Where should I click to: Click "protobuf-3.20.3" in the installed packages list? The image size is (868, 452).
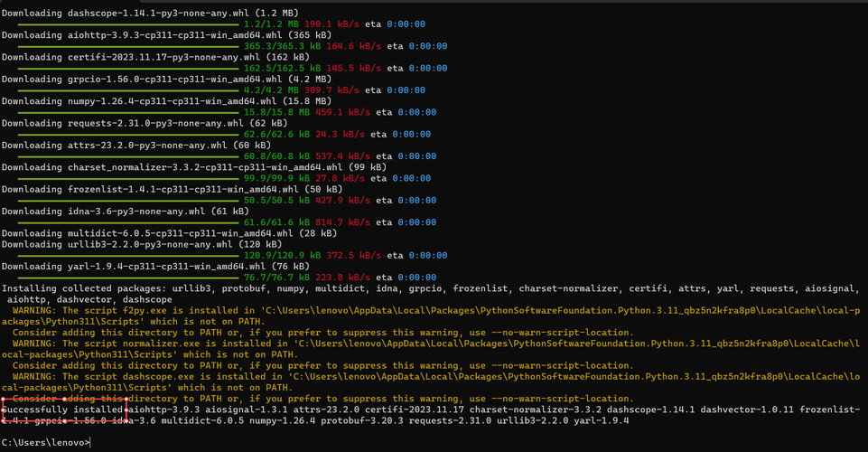(362, 420)
